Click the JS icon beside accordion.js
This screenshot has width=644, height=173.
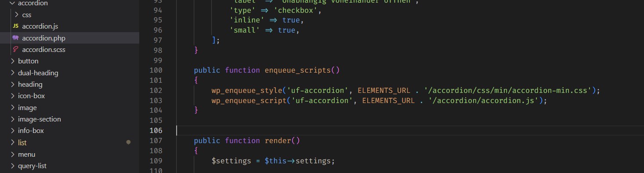pyautogui.click(x=16, y=26)
